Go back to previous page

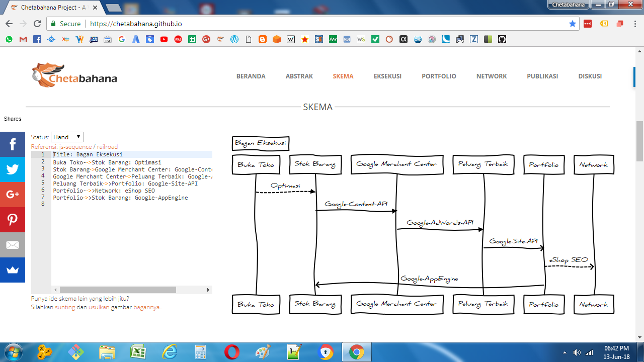(x=9, y=24)
